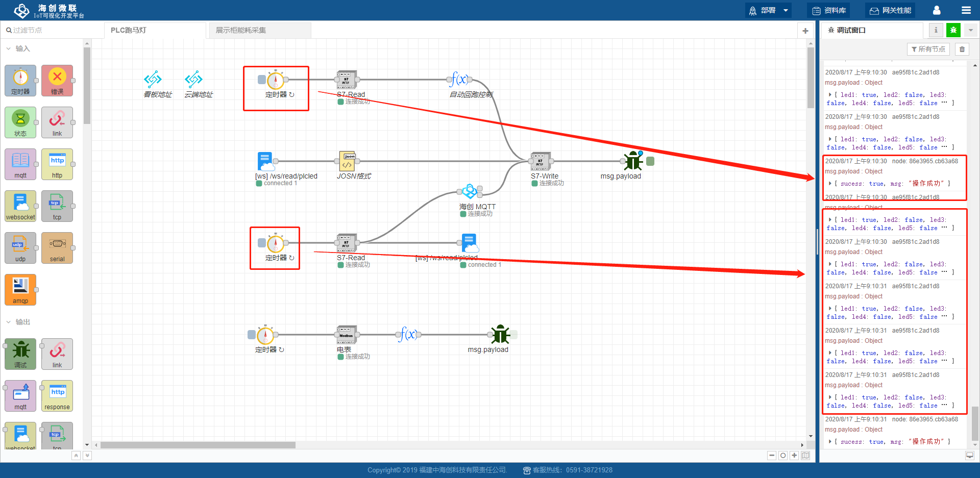Select websocket-in node feeding JOSN格式
The image size is (980, 478).
(x=266, y=161)
